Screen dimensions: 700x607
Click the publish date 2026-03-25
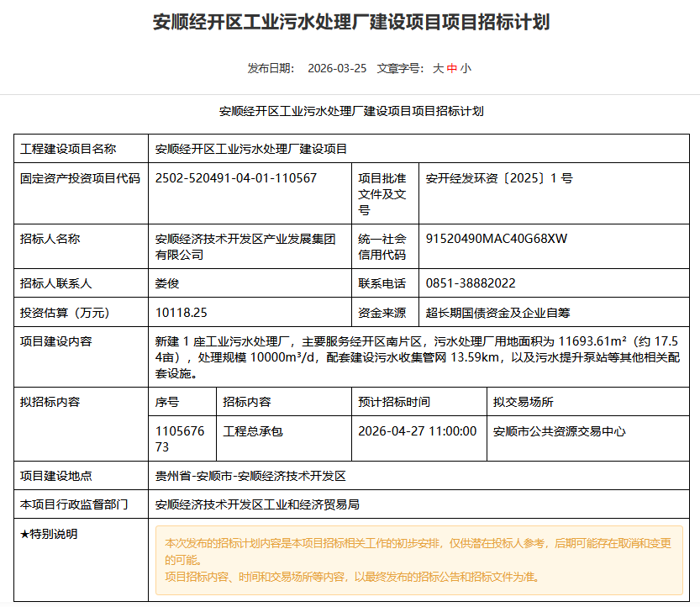(337, 68)
